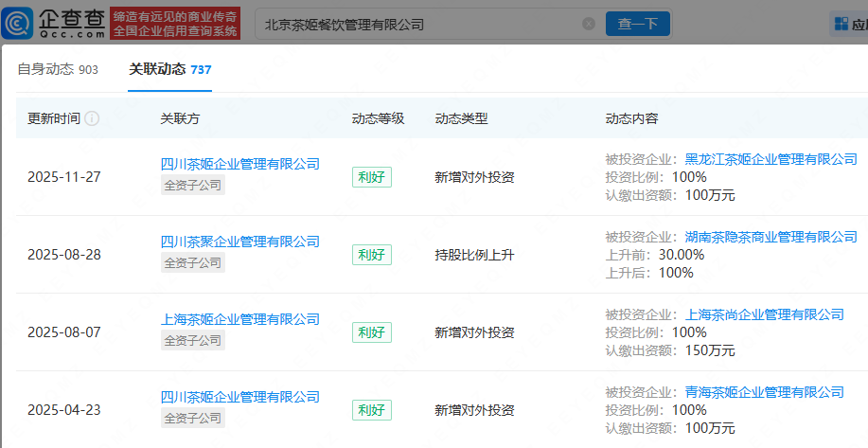The width and height of the screenshot is (868, 448).
Task: Open the 湖南茶隐茶商业管理有限公司 link
Action: pyautogui.click(x=771, y=237)
